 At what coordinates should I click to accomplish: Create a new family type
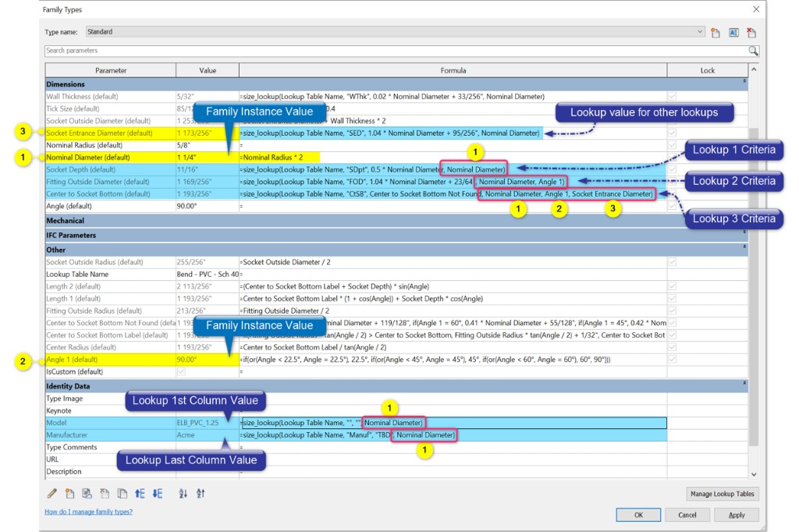tap(716, 33)
